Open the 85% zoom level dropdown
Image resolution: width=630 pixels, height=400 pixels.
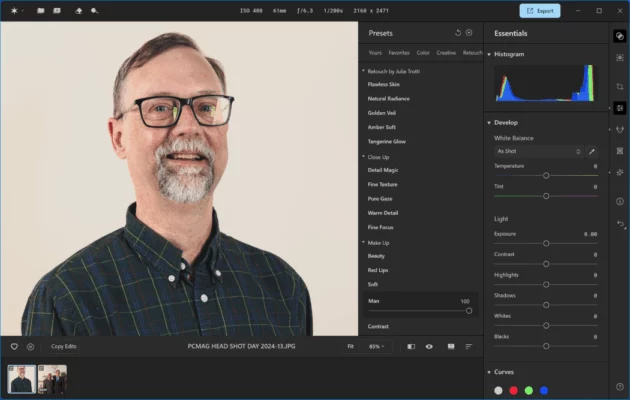pyautogui.click(x=376, y=346)
